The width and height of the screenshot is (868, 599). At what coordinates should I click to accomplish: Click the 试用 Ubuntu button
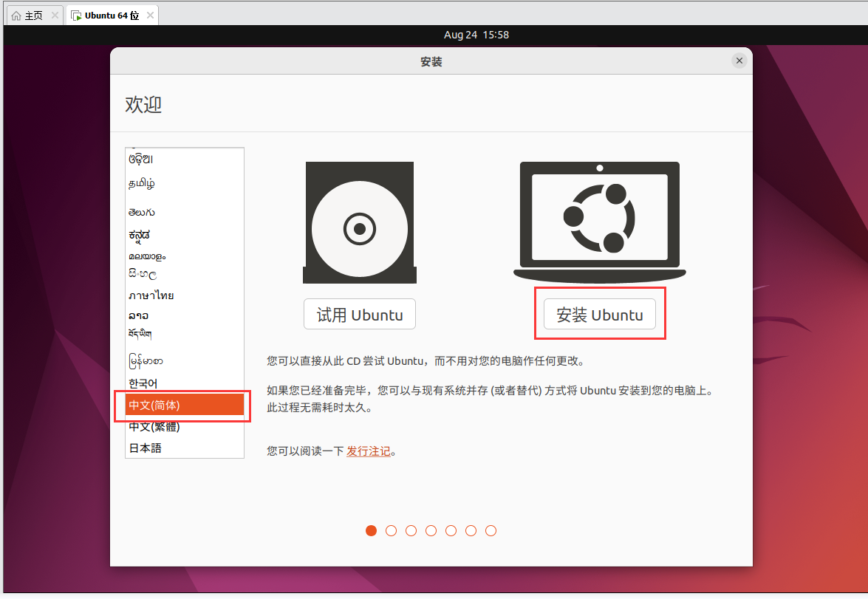(x=360, y=315)
